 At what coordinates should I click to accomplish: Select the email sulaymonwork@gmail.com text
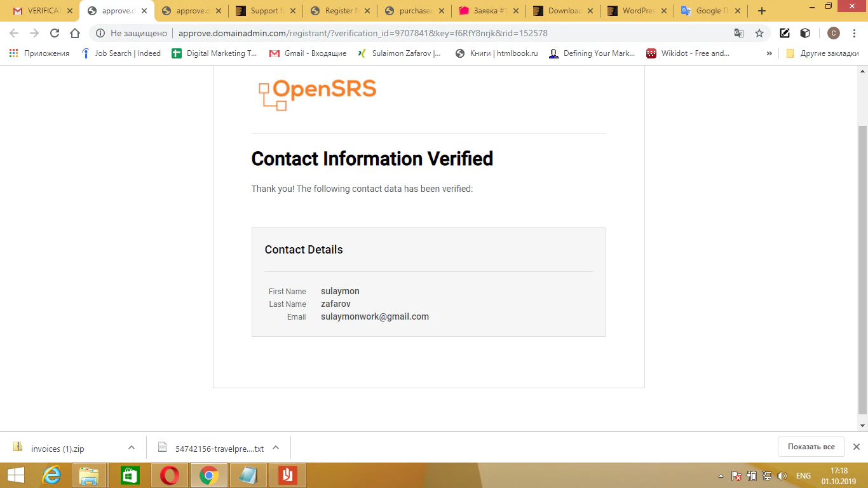click(375, 316)
